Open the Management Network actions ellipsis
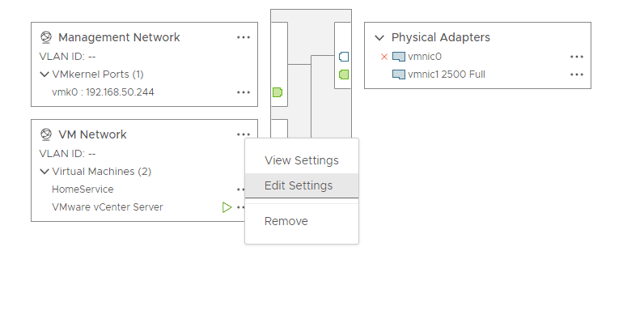 pos(244,37)
